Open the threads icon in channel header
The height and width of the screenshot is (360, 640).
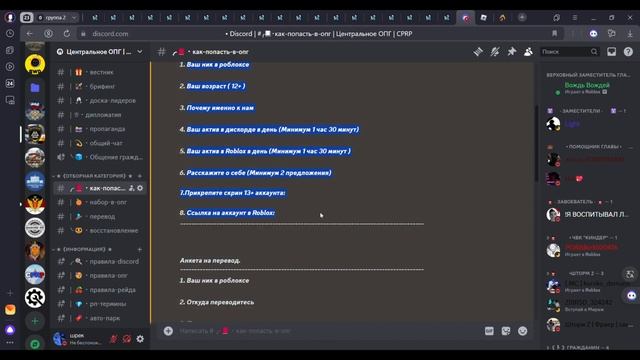tap(478, 52)
